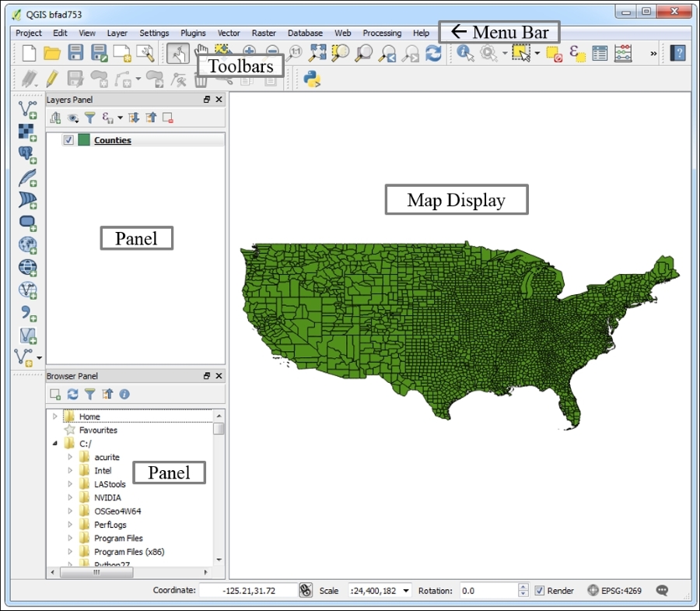700x611 pixels.
Task: Open a project with folder icon
Action: 52,53
